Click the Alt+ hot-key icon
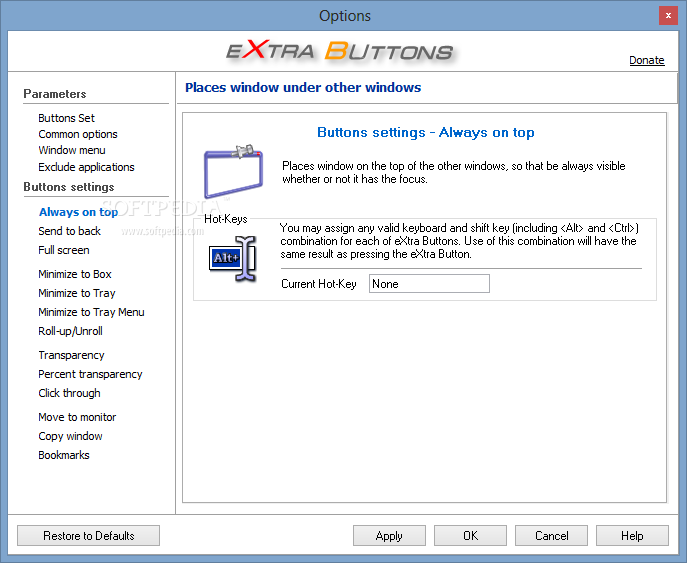This screenshot has height=563, width=687. coord(232,258)
